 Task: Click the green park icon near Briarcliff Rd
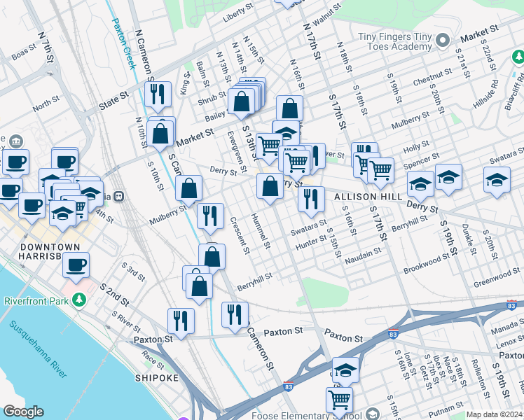518,57
